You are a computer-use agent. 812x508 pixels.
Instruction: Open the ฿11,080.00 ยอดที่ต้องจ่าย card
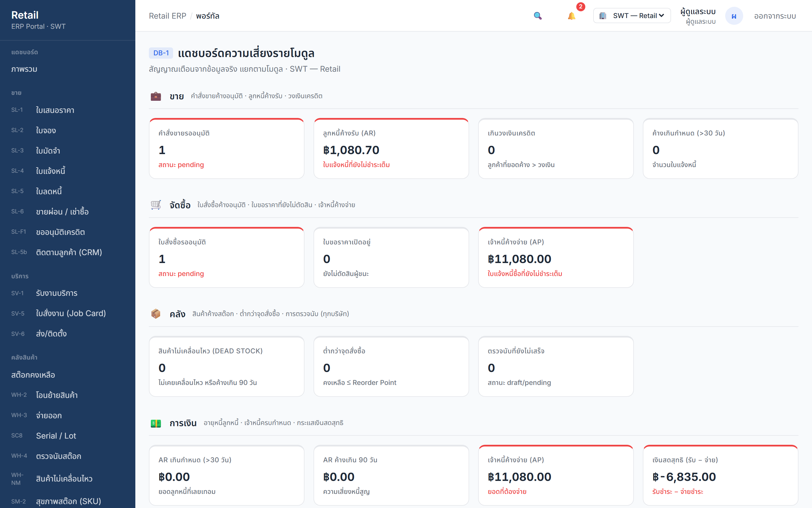coord(556,476)
